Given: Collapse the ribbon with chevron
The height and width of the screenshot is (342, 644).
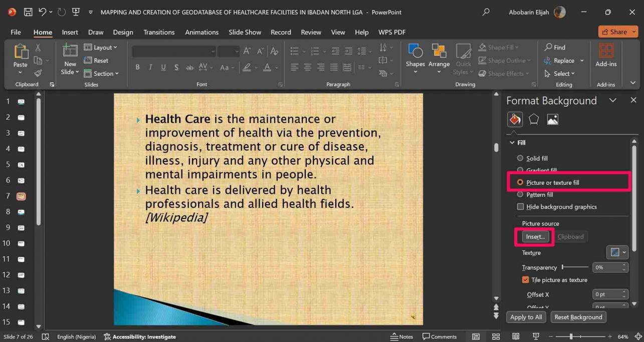Looking at the screenshot, I should point(633,83).
